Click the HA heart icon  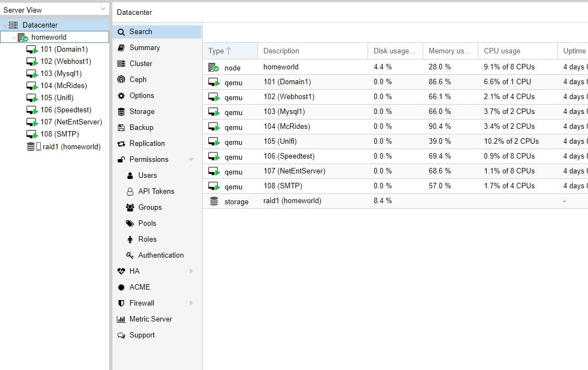coord(121,271)
